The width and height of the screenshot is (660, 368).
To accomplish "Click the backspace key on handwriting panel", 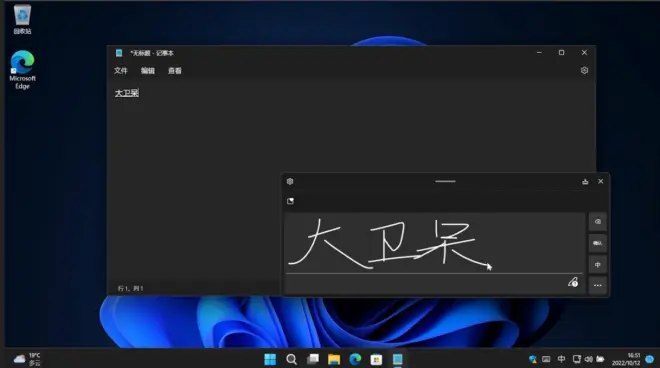I will tap(598, 221).
